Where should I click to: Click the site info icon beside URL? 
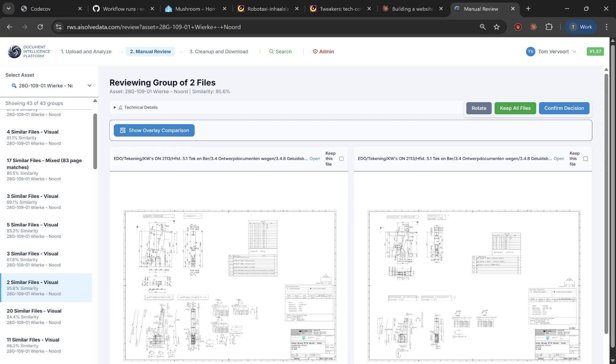coord(59,27)
